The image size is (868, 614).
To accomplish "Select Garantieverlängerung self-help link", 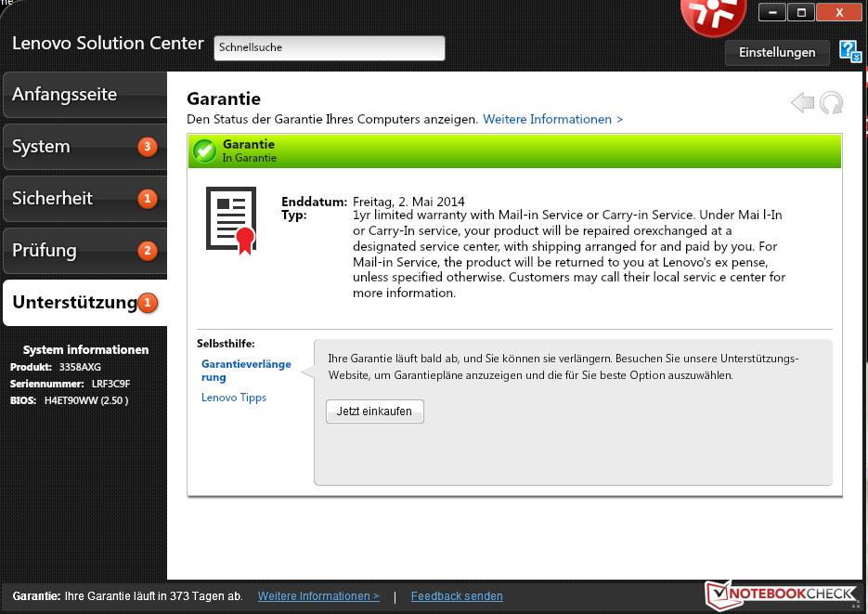I will coord(246,371).
